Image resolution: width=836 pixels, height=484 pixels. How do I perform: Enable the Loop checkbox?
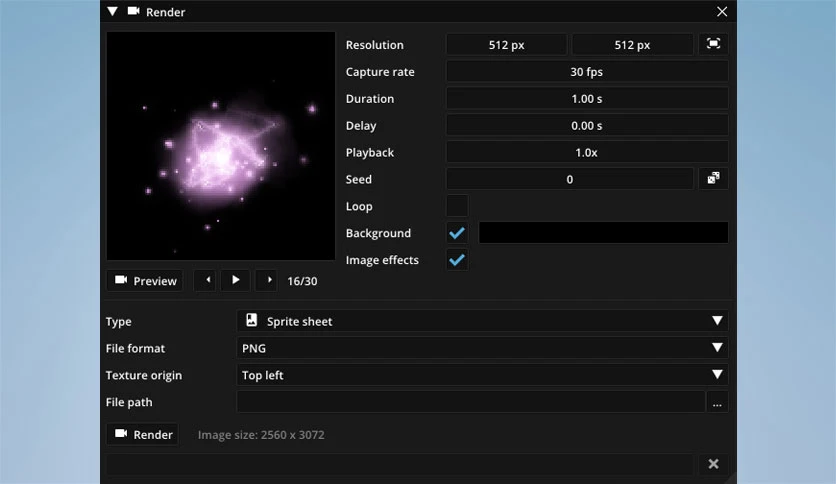click(457, 206)
